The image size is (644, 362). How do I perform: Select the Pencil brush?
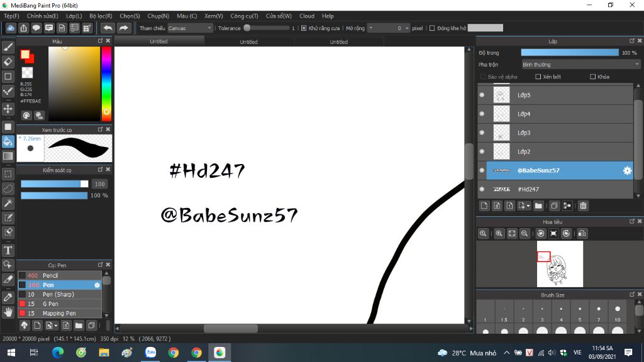(x=60, y=275)
